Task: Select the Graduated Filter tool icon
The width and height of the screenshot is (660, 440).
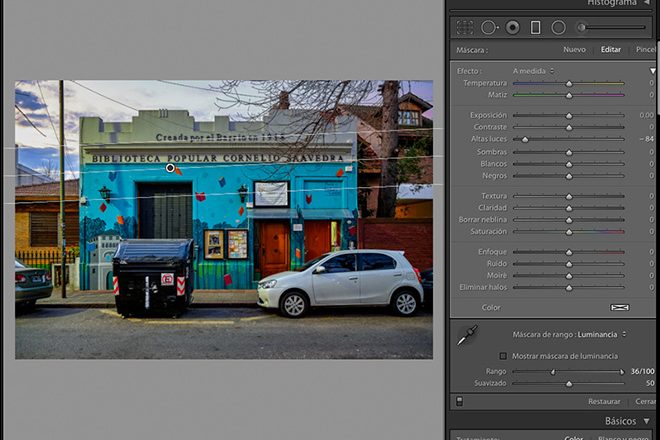Action: 535,27
